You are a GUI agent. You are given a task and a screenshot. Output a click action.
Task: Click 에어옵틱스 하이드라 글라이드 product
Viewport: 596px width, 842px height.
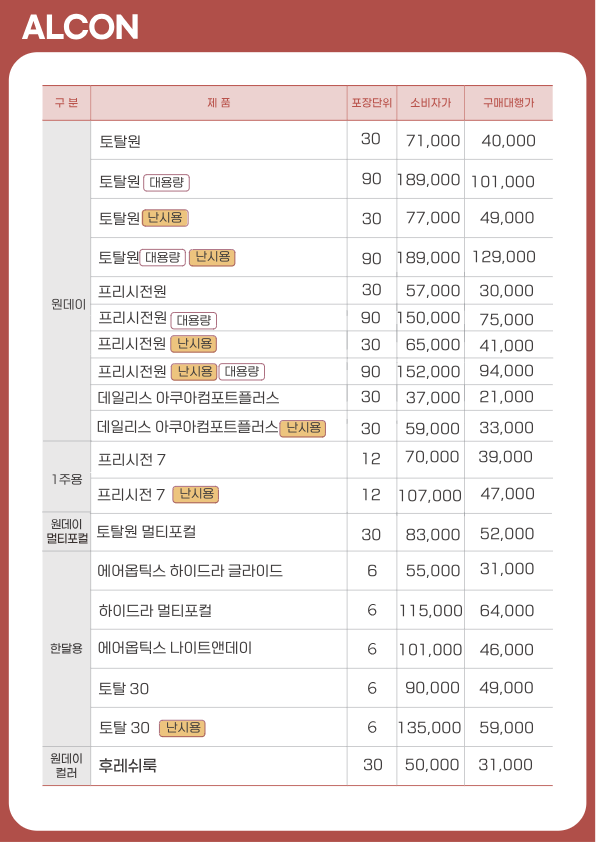[190, 570]
